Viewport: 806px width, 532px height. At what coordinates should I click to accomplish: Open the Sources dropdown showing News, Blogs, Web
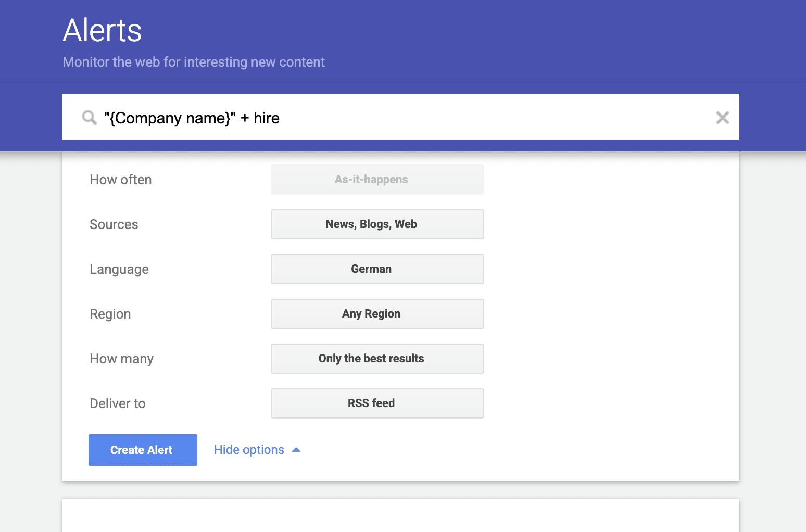pyautogui.click(x=377, y=224)
